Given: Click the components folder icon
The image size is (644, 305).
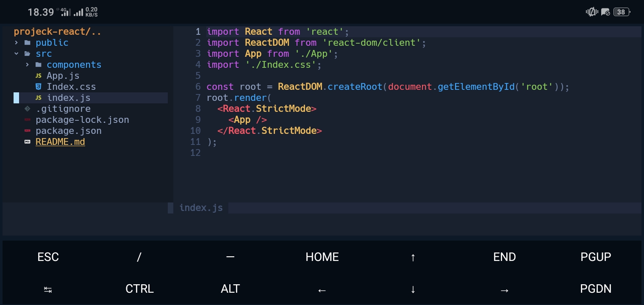Looking at the screenshot, I should click(39, 65).
